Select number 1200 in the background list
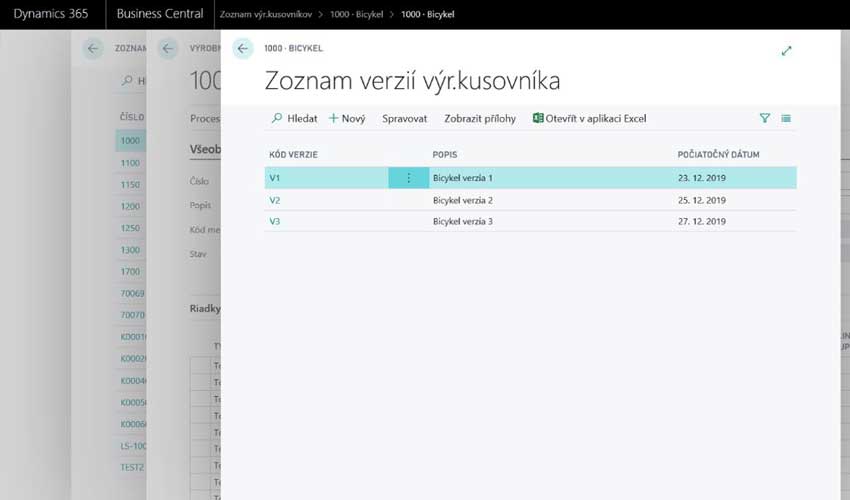The image size is (850, 500). tap(130, 206)
